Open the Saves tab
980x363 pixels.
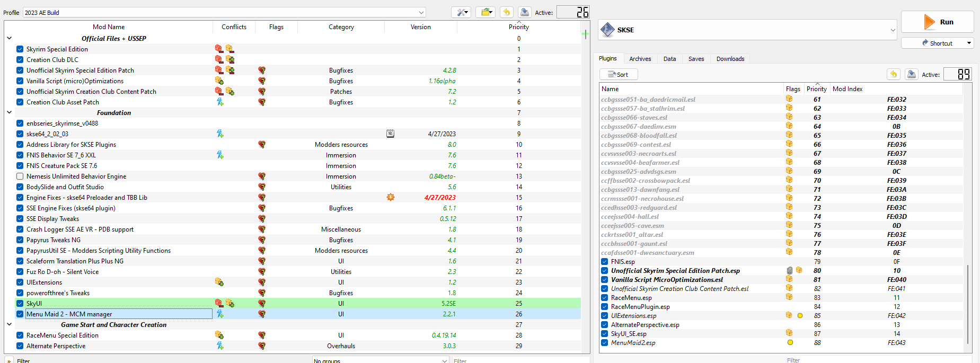pyautogui.click(x=696, y=58)
